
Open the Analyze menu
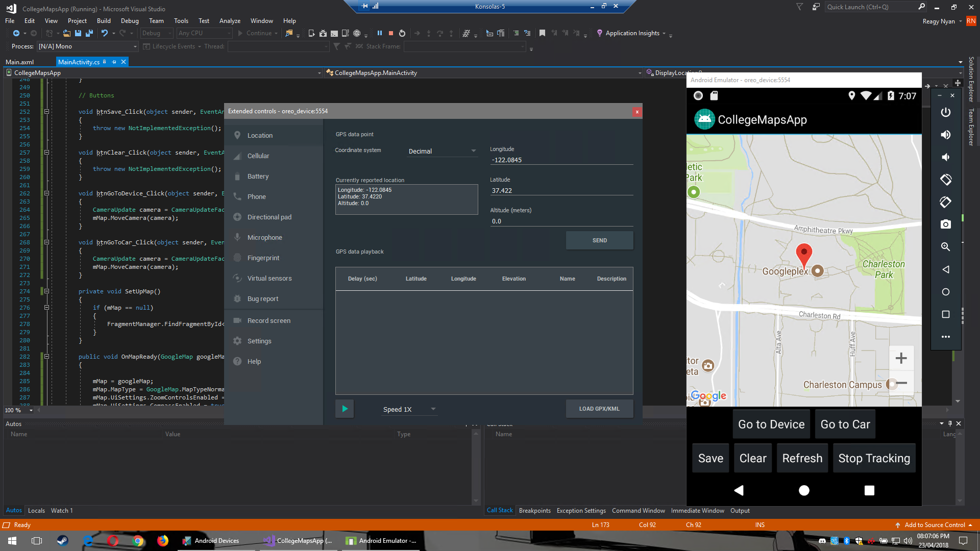230,21
